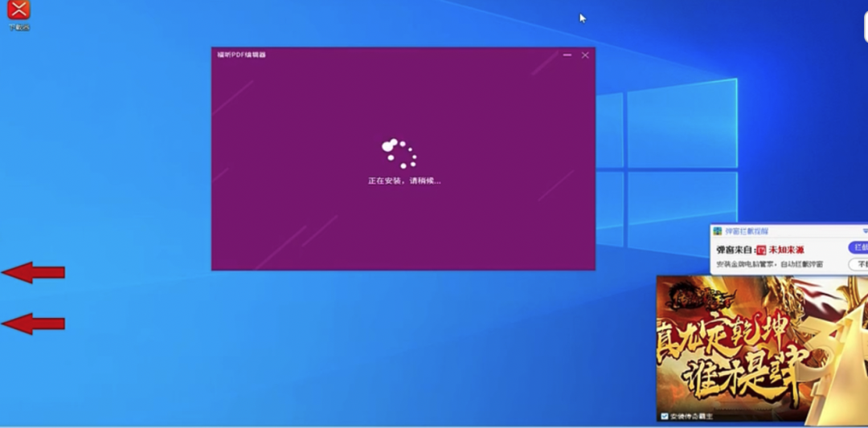Click the red icon beside 未知来源

(x=761, y=250)
